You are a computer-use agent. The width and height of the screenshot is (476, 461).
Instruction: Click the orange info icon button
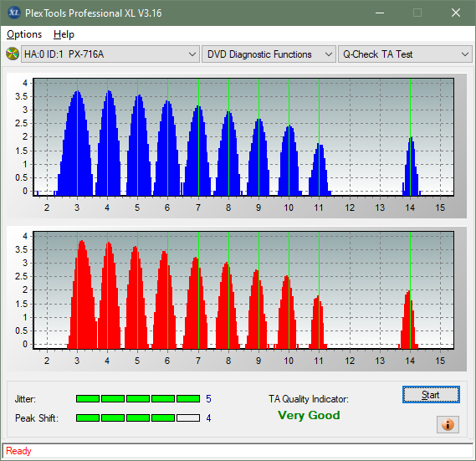(448, 424)
